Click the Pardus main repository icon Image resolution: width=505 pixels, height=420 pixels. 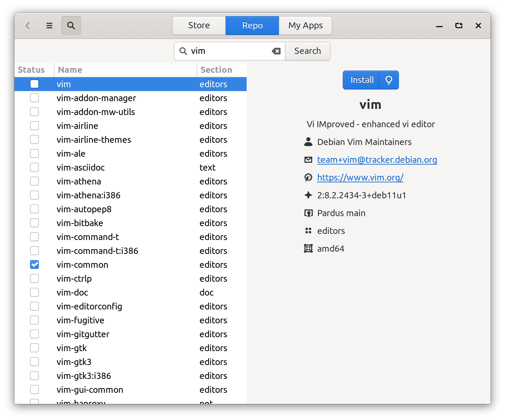pyautogui.click(x=308, y=213)
